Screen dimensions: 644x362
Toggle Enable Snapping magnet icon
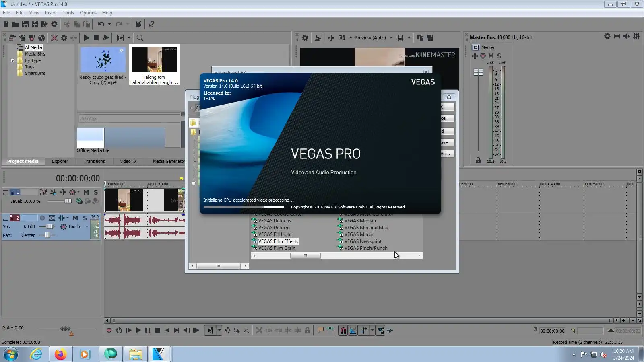click(x=343, y=331)
